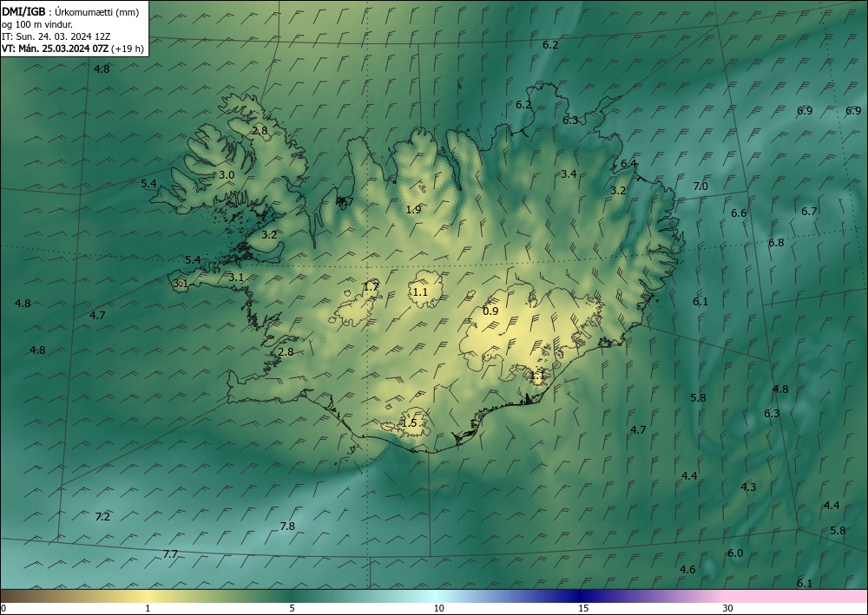The width and height of the screenshot is (868, 615).
Task: Select the 0.9 value on Vatnajökull glacier
Action: (490, 311)
